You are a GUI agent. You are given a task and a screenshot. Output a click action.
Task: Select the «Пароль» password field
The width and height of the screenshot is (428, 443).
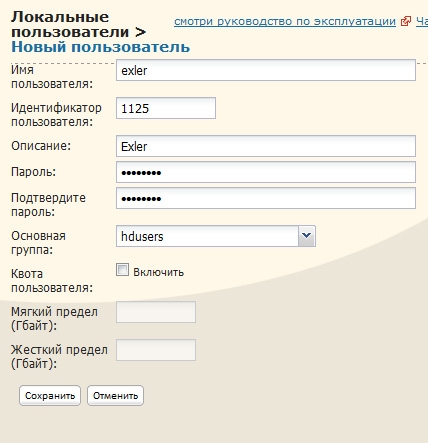tap(266, 172)
